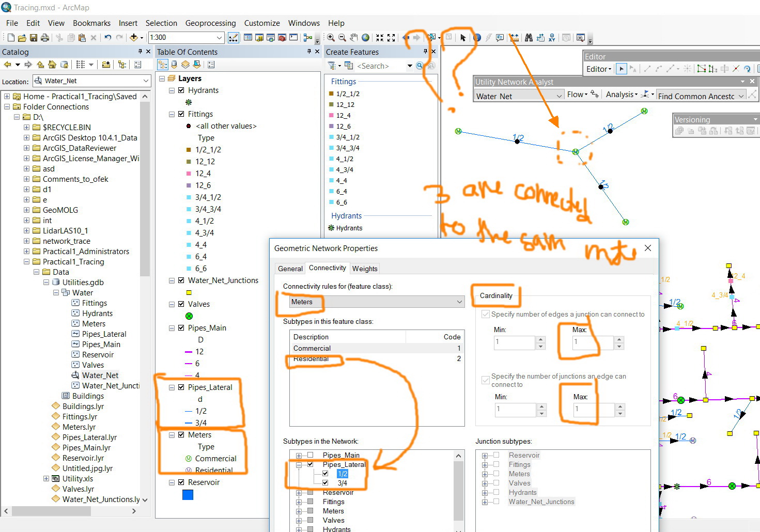The width and height of the screenshot is (760, 532).
Task: Click the Catalog Home icon
Action: 52,65
